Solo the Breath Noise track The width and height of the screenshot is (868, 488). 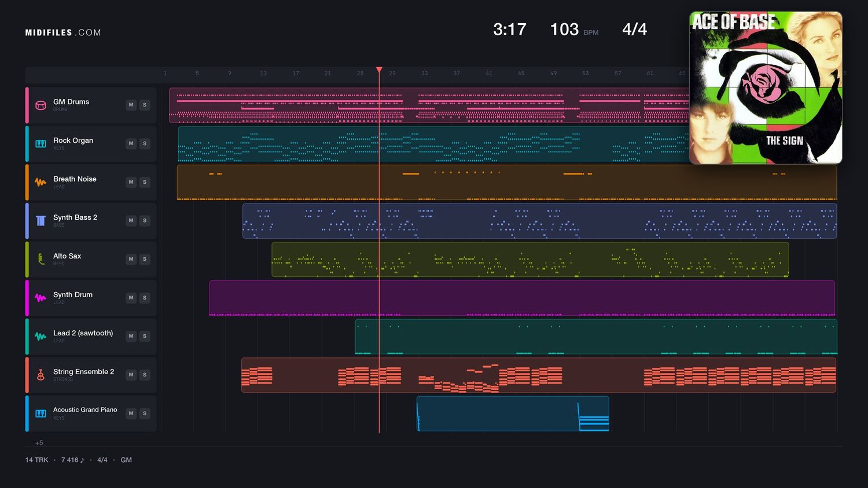145,182
